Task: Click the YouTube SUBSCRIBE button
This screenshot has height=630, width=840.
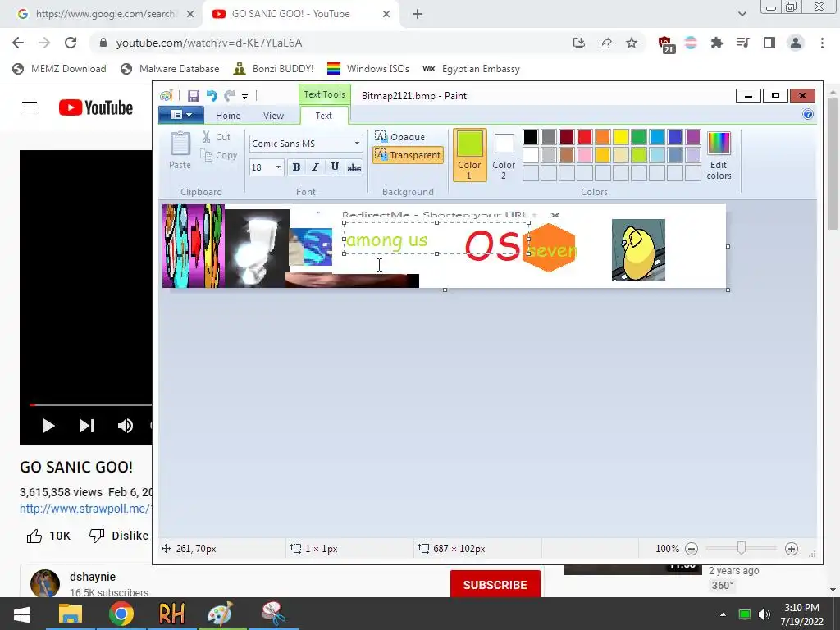Action: click(495, 584)
